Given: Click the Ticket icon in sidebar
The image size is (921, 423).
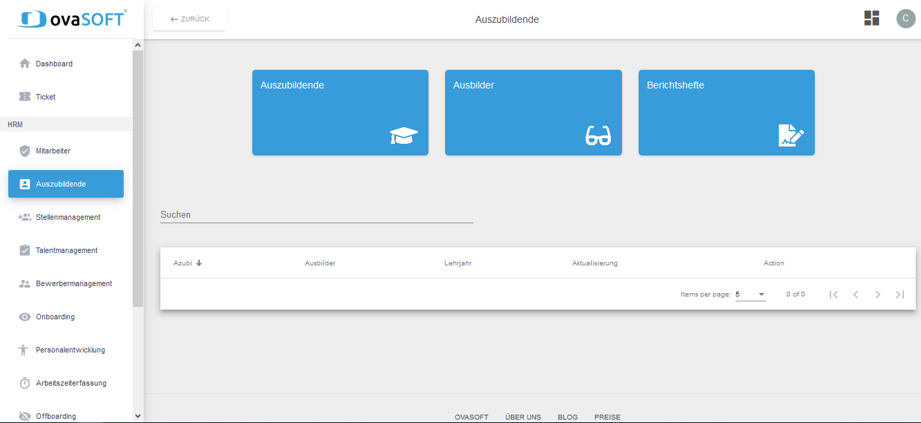Looking at the screenshot, I should [x=25, y=97].
